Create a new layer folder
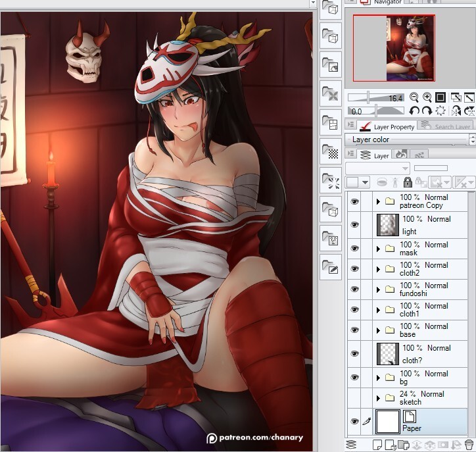476x452 pixels. (x=404, y=445)
